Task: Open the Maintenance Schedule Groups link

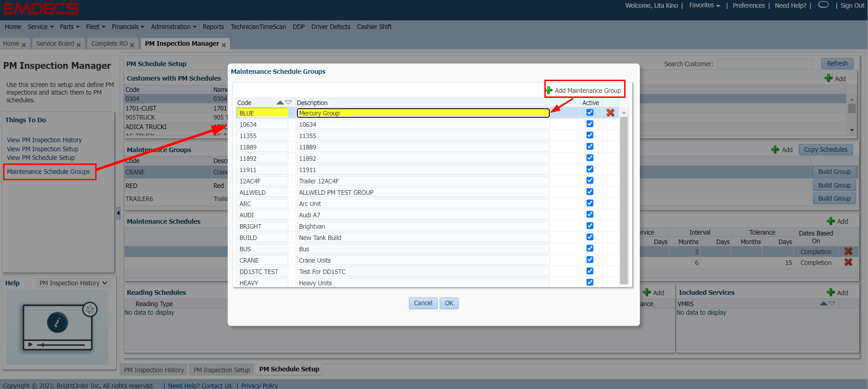Action: [x=48, y=172]
